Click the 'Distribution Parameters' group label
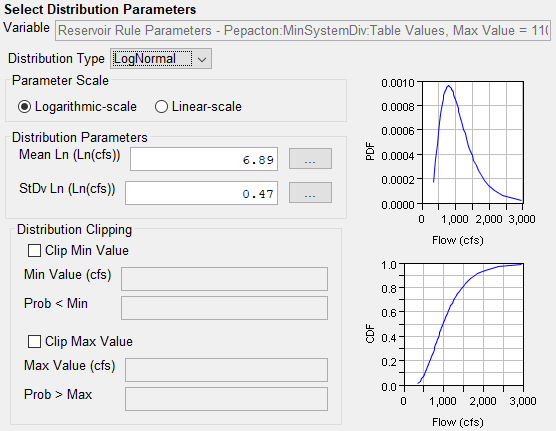 tap(80, 137)
